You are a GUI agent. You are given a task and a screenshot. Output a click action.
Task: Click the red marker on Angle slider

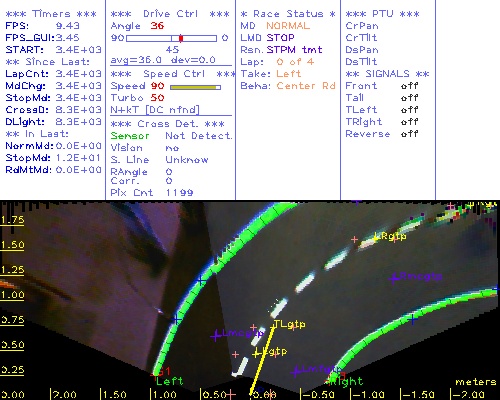click(181, 38)
